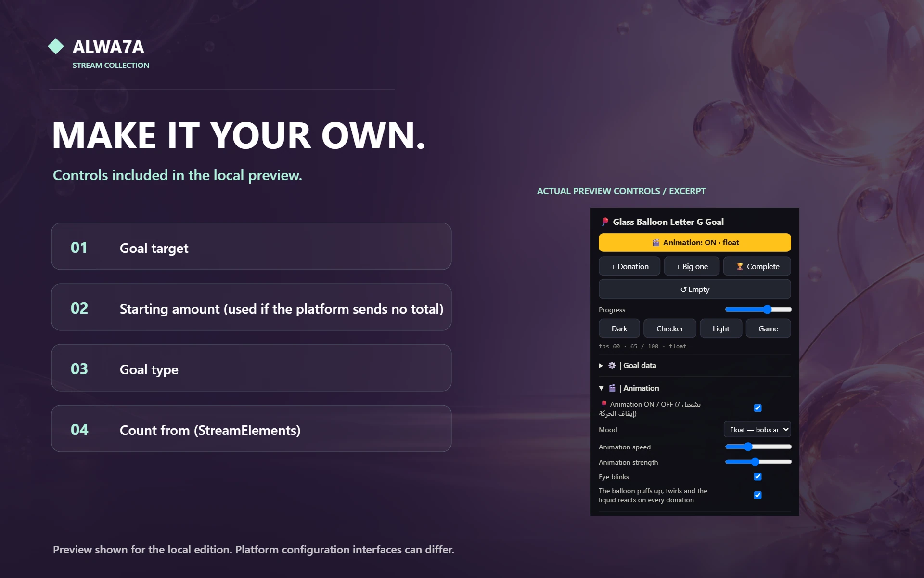Click the Progress slider
The height and width of the screenshot is (578, 924).
tap(758, 309)
